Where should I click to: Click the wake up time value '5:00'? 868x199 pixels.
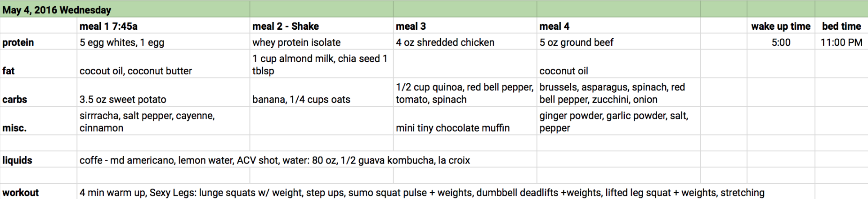781,42
